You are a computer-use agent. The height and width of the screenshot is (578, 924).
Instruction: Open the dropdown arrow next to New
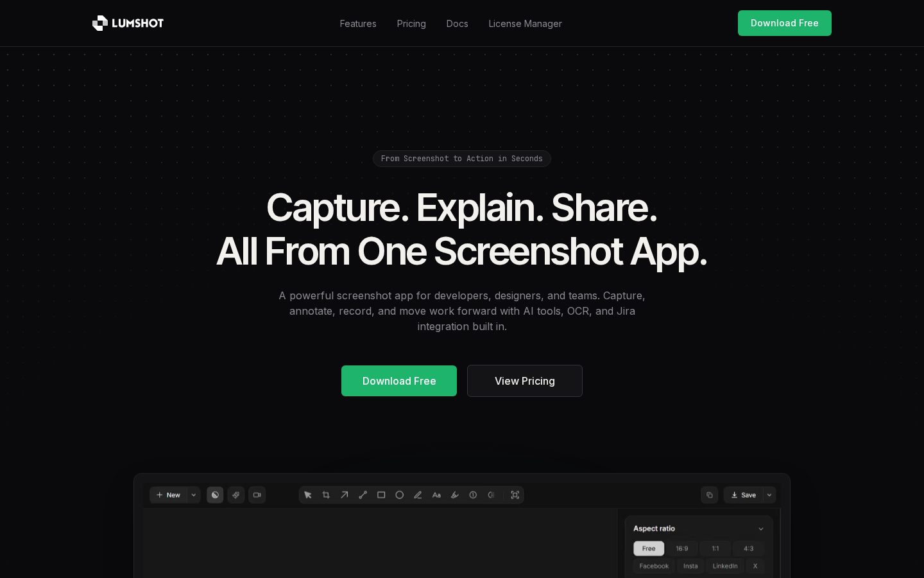coord(194,495)
